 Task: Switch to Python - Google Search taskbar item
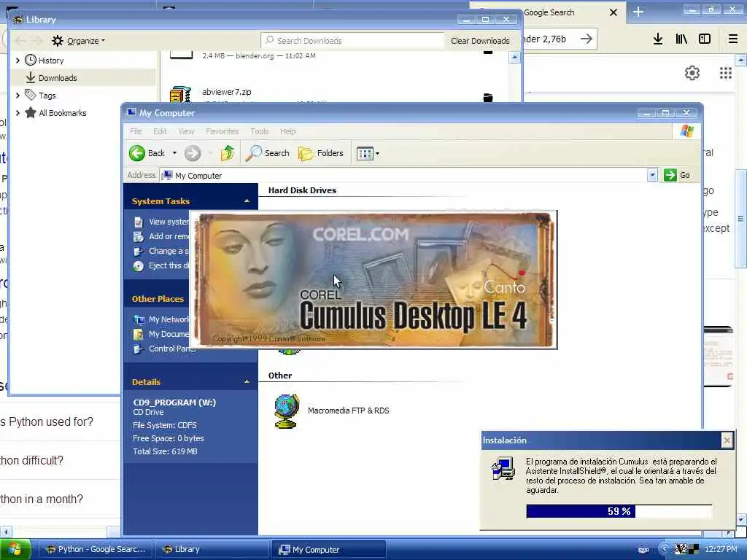96,550
